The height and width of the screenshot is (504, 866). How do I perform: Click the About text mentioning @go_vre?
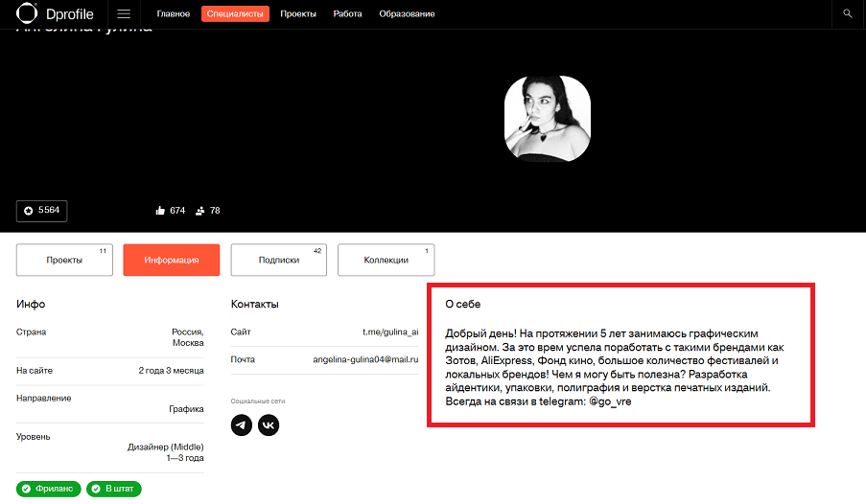615,367
